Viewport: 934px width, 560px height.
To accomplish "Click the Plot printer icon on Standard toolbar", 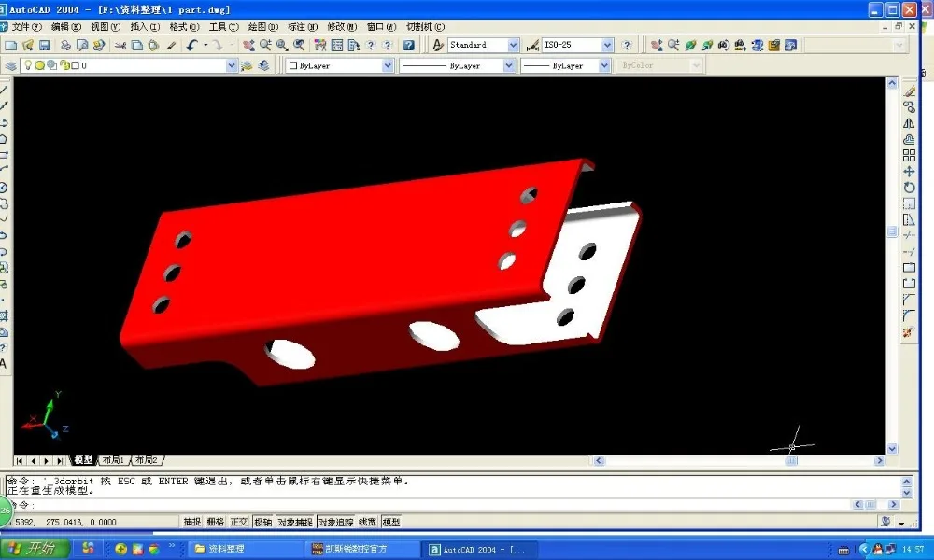I will click(65, 44).
